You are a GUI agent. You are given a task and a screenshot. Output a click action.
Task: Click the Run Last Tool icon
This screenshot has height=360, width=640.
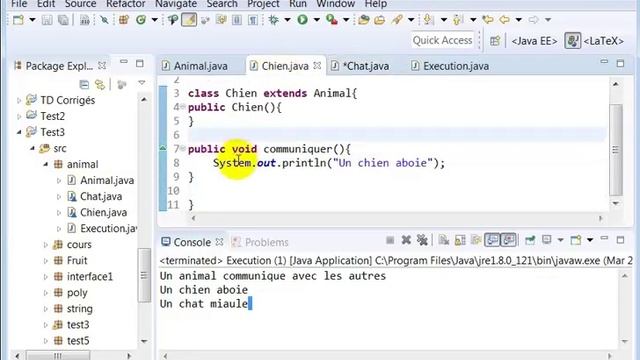pos(332,20)
